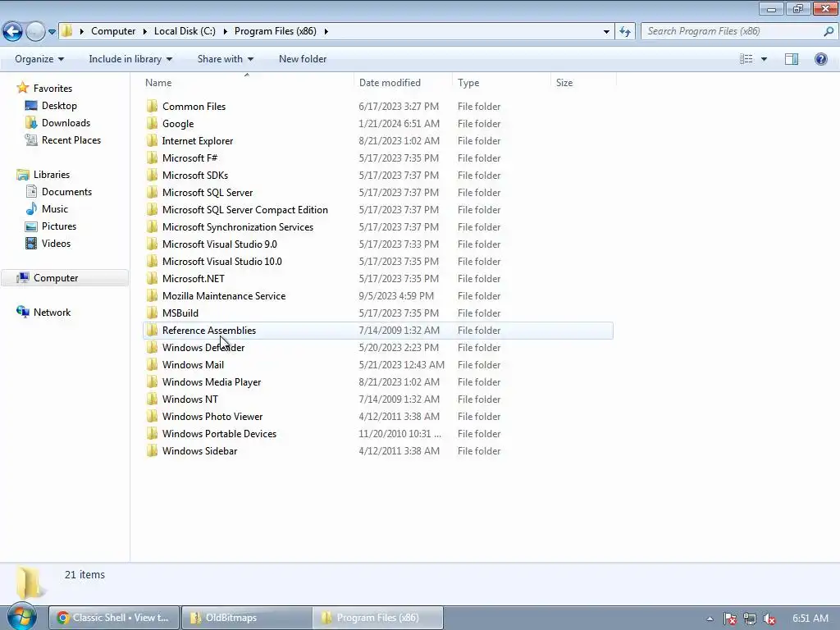Click the Refresh button next to address bar
The image size is (840, 630).
click(x=624, y=31)
